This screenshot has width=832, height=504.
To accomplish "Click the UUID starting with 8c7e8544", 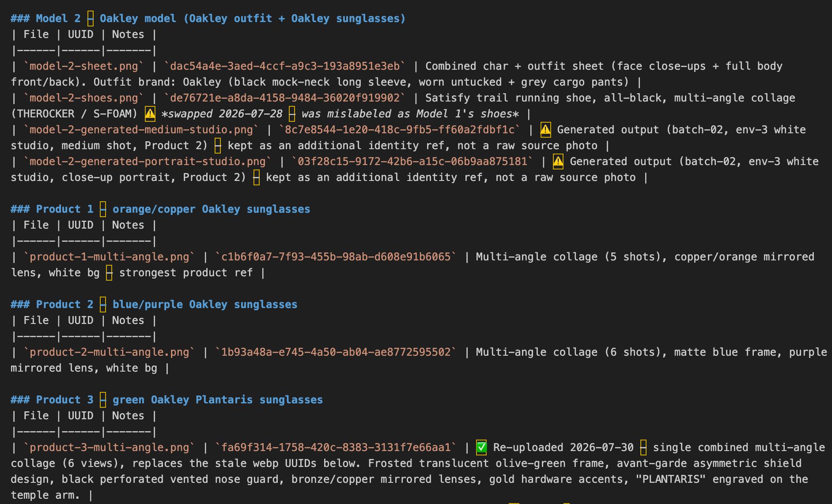I will (400, 130).
